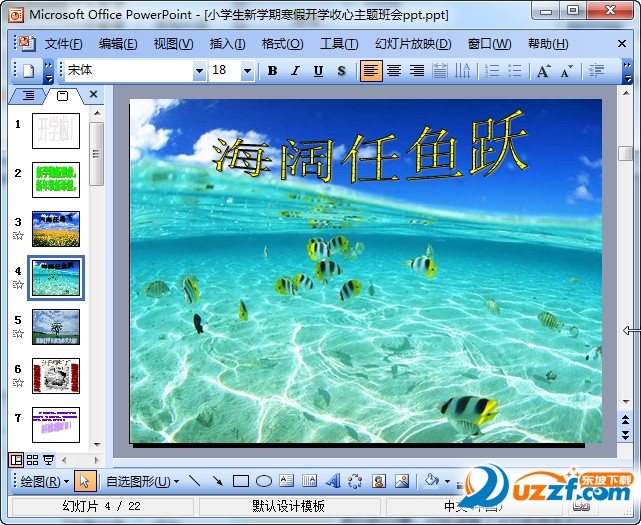Apply fill color with paint bucket
Image resolution: width=641 pixels, height=525 pixels.
point(432,480)
